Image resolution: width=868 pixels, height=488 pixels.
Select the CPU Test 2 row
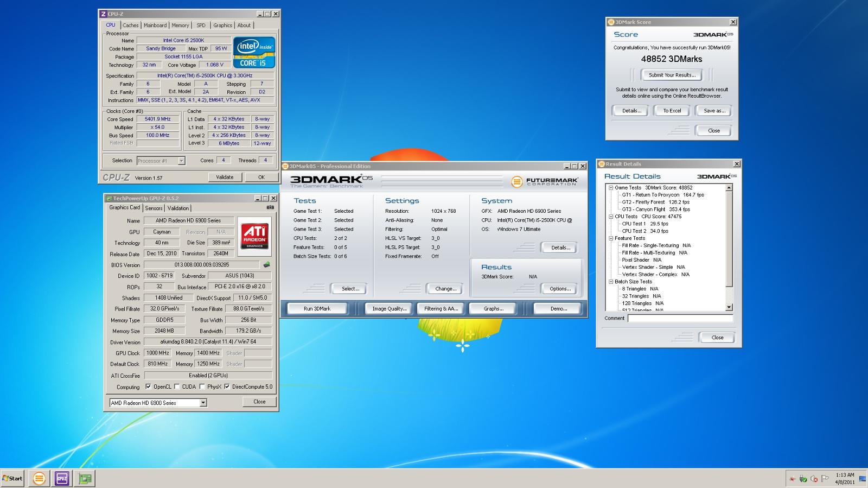point(645,231)
